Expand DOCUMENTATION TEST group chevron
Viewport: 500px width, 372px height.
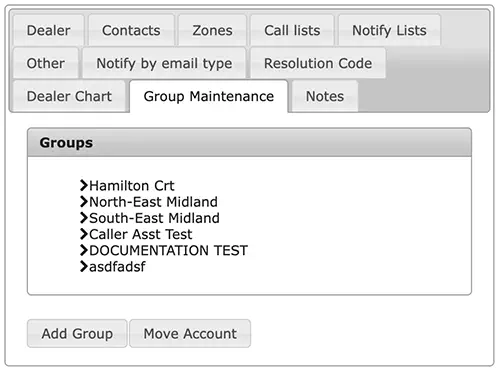point(84,250)
